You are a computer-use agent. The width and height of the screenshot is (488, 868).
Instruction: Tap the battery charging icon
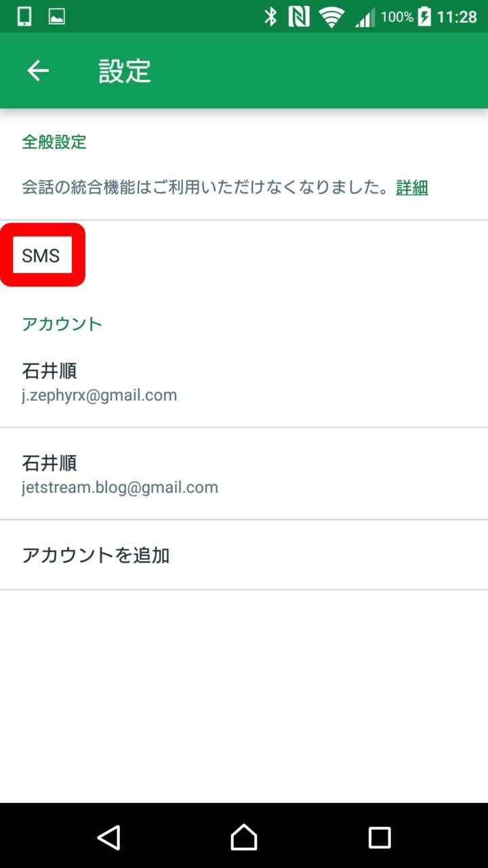tap(424, 17)
